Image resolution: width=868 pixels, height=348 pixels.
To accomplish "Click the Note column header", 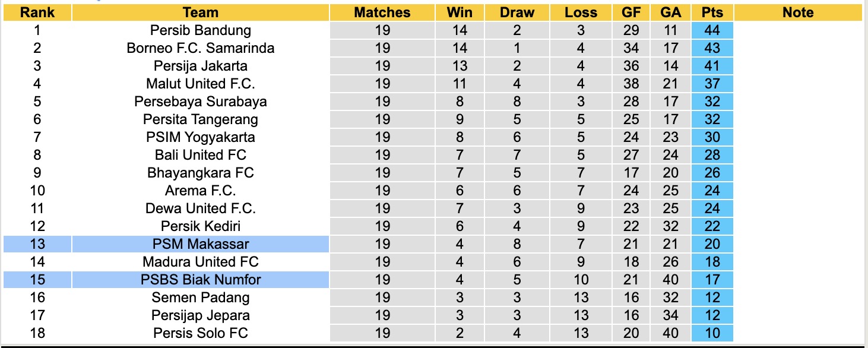I will tap(798, 12).
